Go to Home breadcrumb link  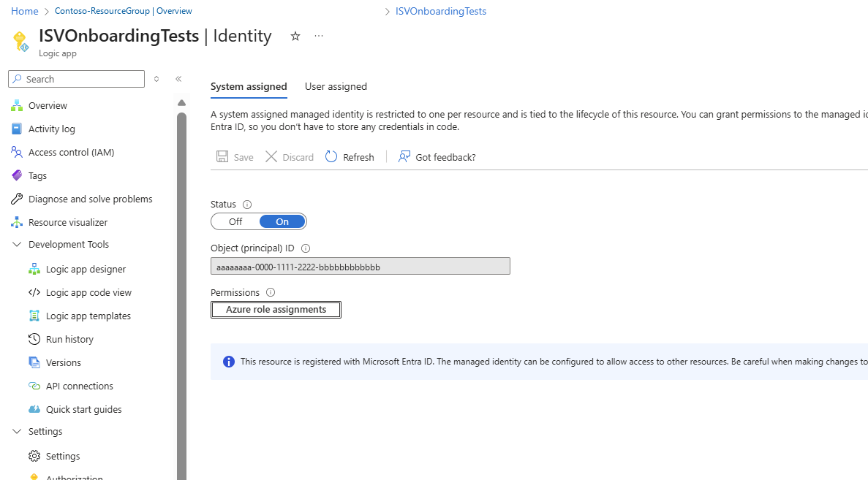(x=24, y=11)
